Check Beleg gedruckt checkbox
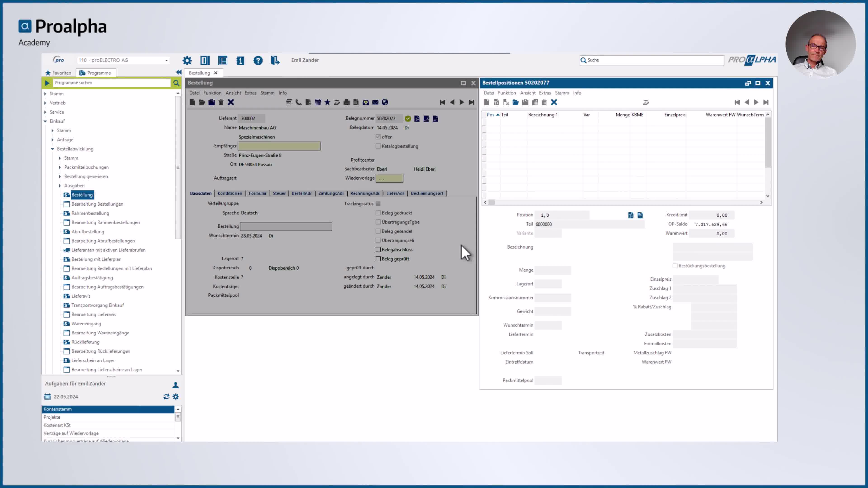Screen dimensions: 868x488 click(378, 213)
